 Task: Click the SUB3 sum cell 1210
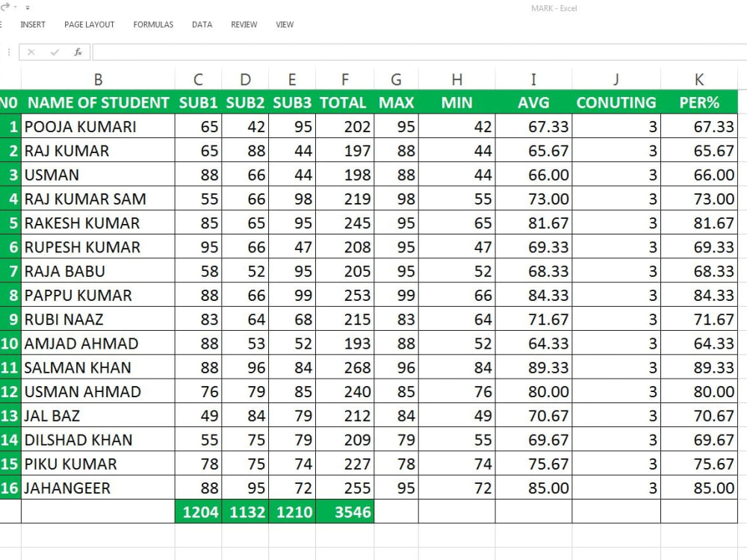(x=292, y=512)
